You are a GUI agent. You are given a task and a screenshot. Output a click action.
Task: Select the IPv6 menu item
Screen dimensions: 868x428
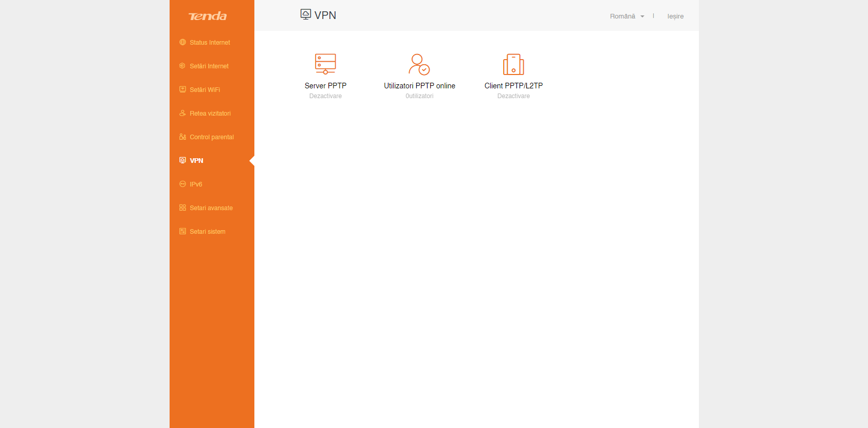[x=196, y=184]
